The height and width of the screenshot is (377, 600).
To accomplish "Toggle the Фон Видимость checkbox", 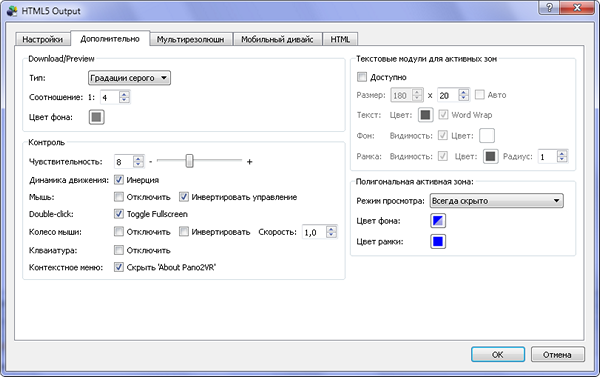I will coord(443,135).
